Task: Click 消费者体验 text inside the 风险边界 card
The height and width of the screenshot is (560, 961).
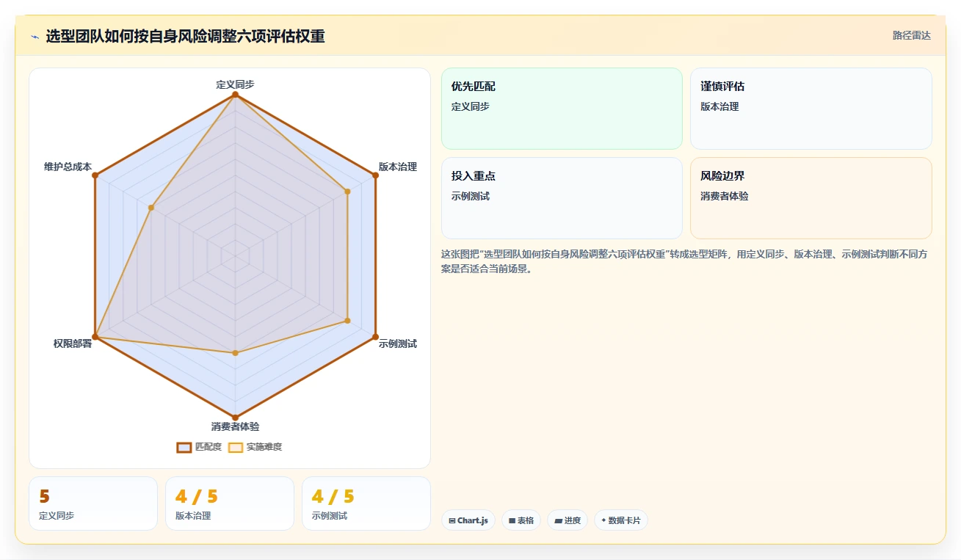Action: point(725,196)
